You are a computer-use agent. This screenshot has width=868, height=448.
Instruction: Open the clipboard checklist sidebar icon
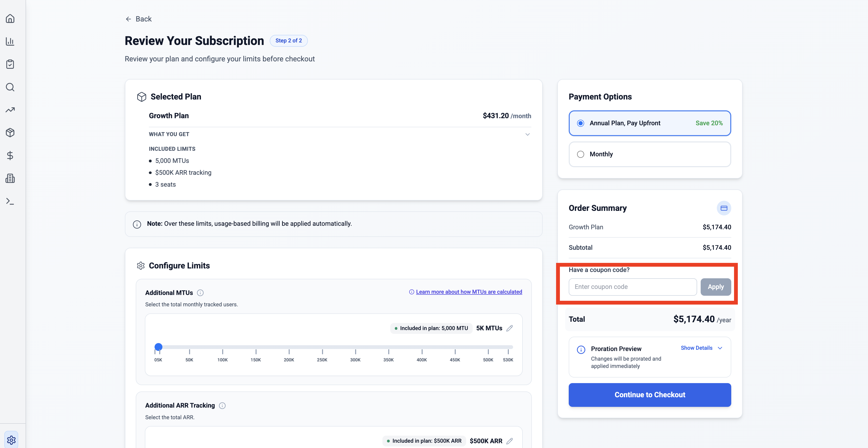tap(10, 64)
